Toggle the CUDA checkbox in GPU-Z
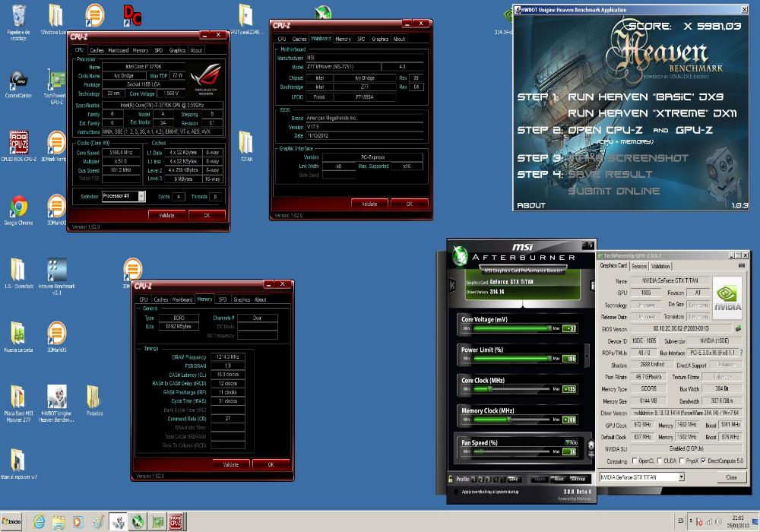The width and height of the screenshot is (760, 532). (660, 461)
